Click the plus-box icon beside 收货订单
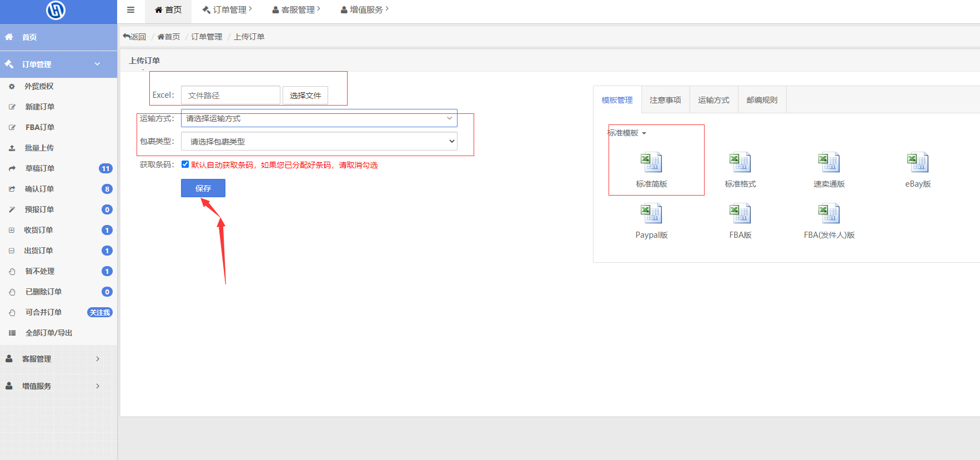The height and width of the screenshot is (460, 980). point(12,230)
